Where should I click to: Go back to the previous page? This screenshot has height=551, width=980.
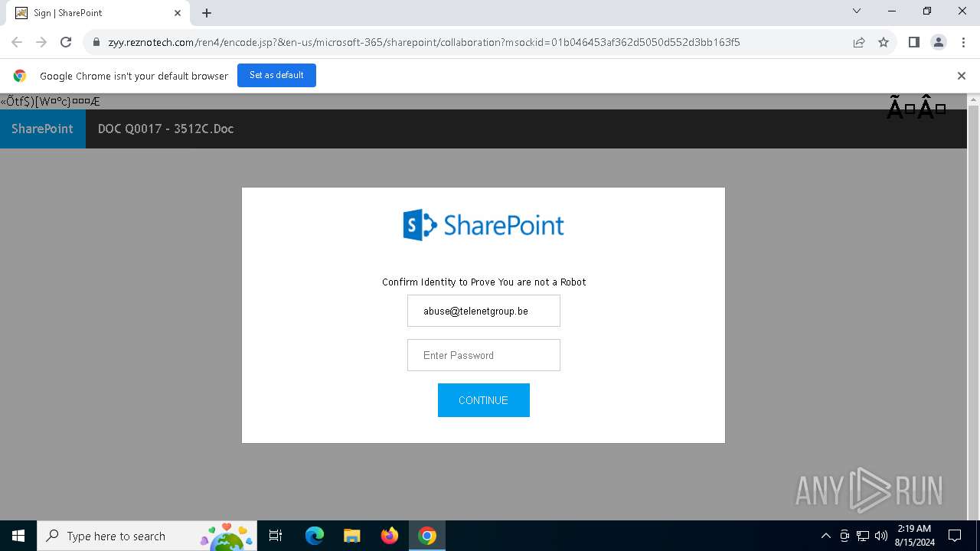[x=17, y=42]
